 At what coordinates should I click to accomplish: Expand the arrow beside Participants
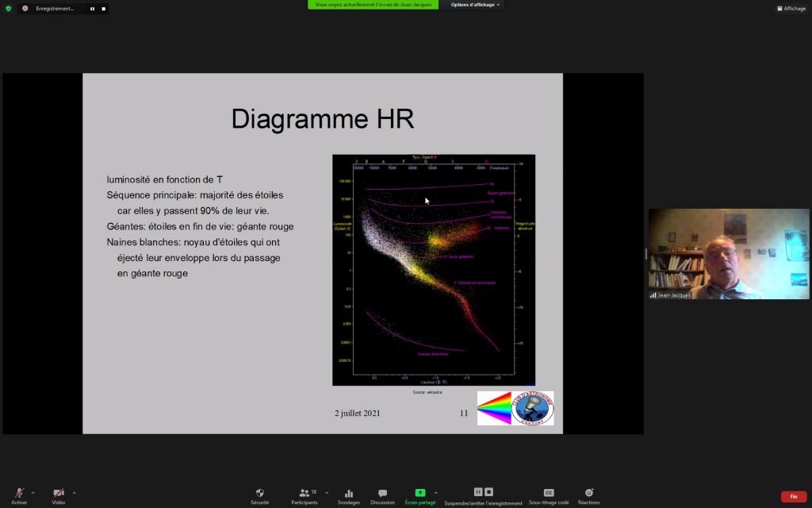326,493
